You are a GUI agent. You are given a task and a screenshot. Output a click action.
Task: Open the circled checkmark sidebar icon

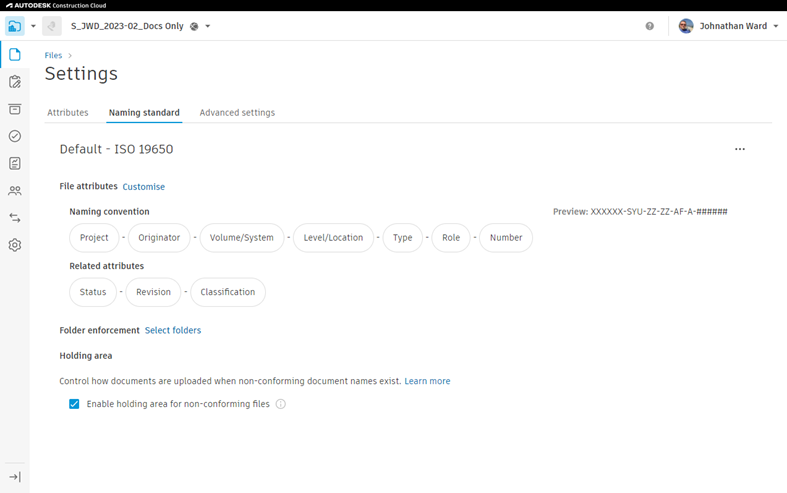click(15, 136)
